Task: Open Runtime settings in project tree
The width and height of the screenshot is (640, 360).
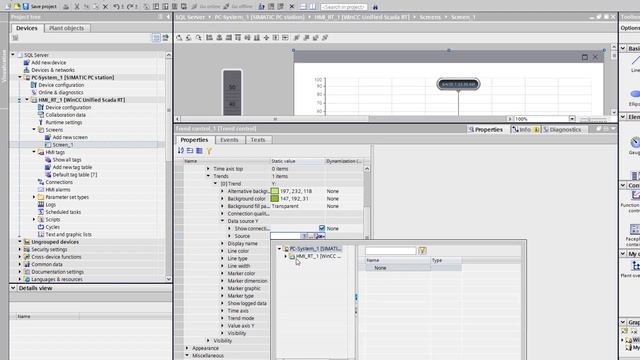Action: (64, 122)
